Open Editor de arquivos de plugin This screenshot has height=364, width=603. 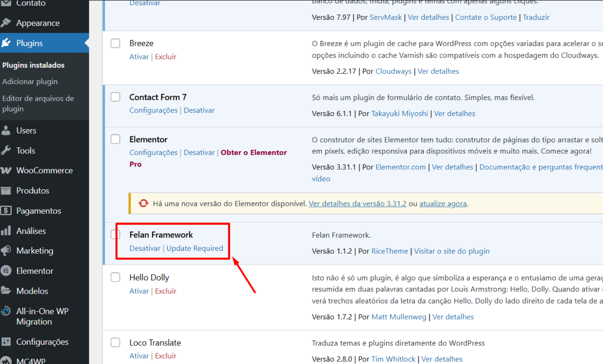pos(38,103)
